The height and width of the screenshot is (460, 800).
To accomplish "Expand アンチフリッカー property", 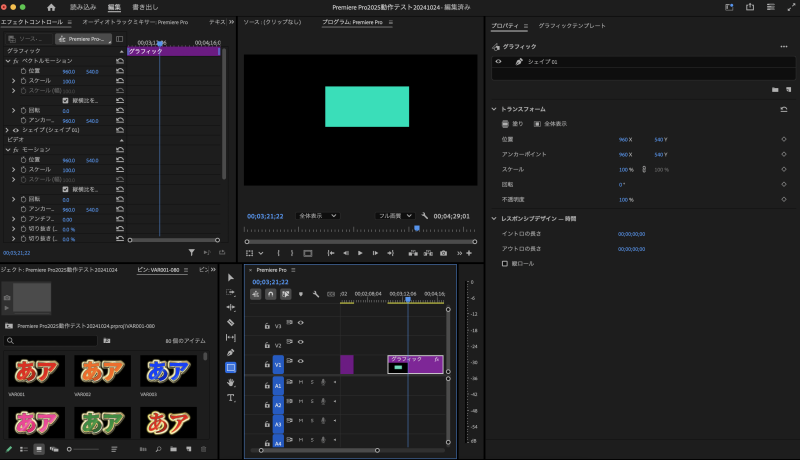I will [14, 219].
